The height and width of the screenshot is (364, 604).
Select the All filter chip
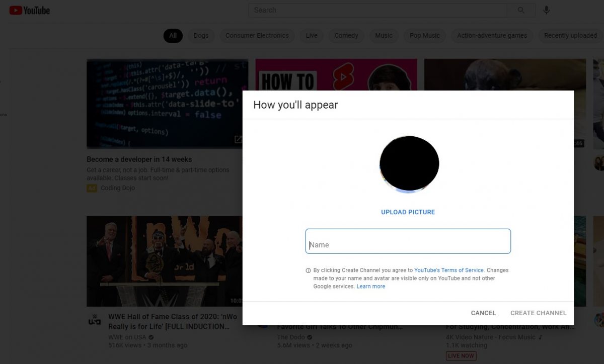click(x=173, y=36)
